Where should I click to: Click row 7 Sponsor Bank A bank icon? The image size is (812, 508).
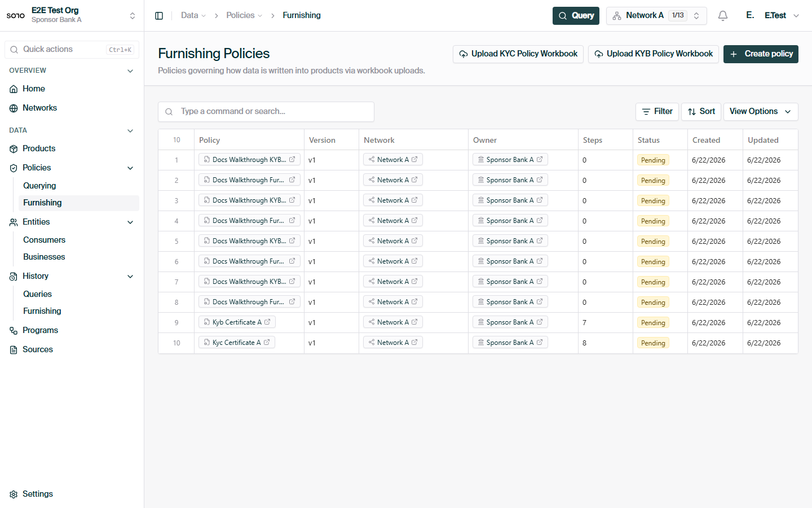[x=481, y=282]
